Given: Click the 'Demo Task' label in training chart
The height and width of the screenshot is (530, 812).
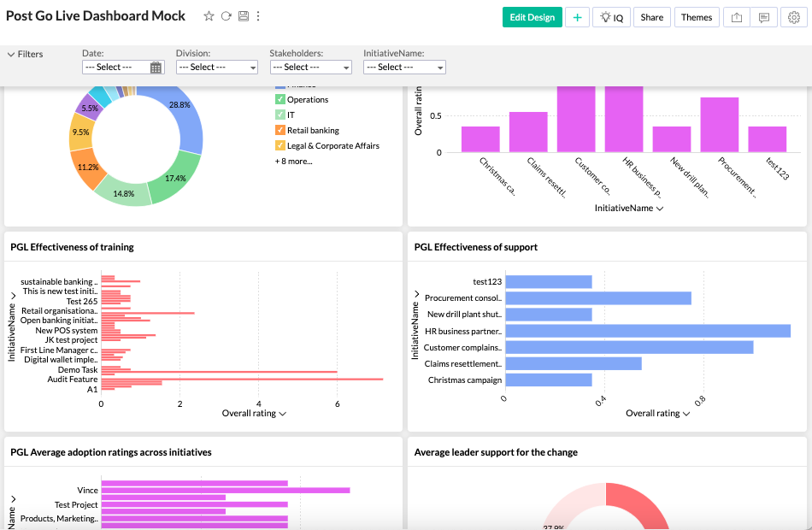Looking at the screenshot, I should (78, 370).
